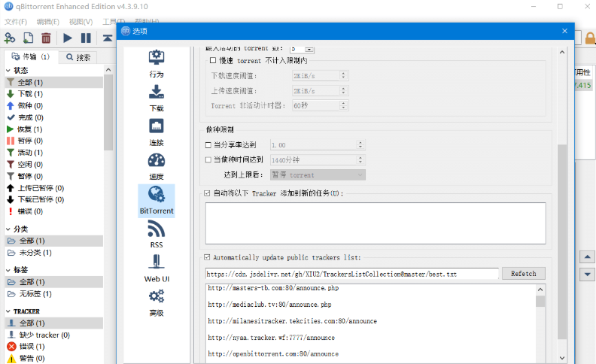Screen dimensions: 596x364
Task: Click the empty auto-add trackers text box
Action: pyautogui.click(x=376, y=223)
